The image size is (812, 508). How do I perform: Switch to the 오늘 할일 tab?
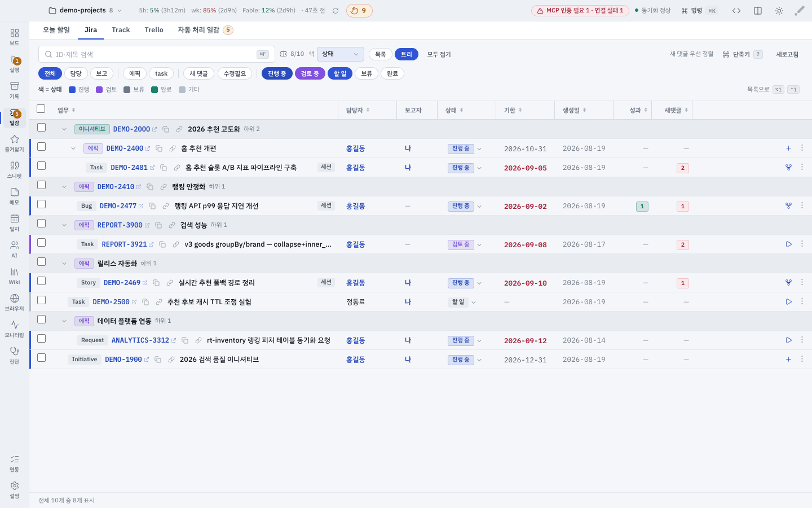56,30
